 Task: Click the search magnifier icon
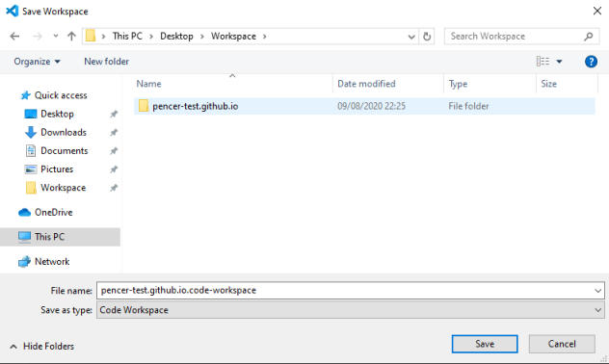point(589,37)
